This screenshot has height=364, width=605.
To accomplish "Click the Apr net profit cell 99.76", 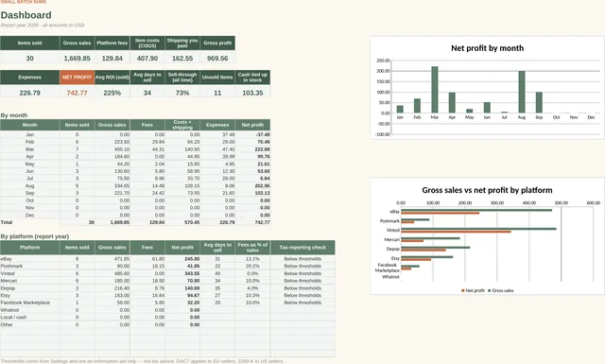I will coord(252,157).
